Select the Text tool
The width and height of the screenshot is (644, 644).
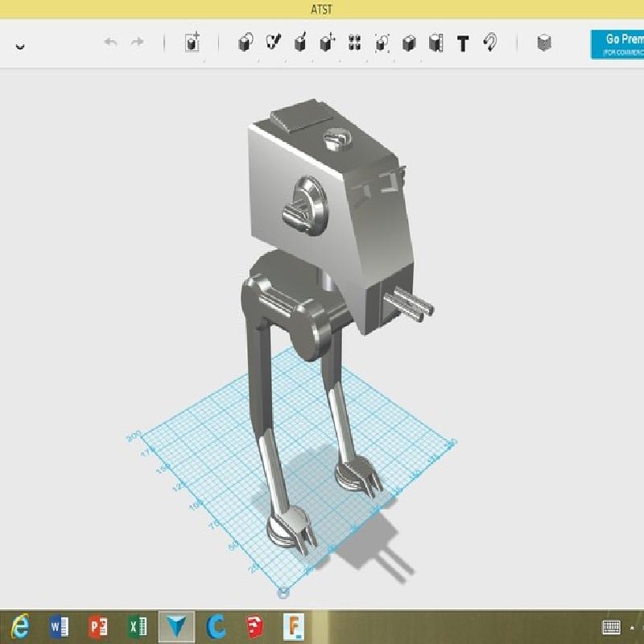(463, 43)
